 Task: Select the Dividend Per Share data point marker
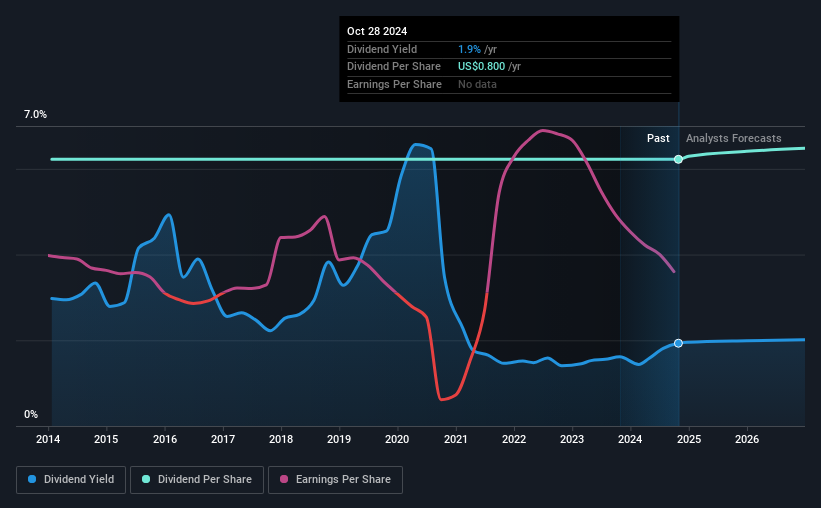(x=678, y=159)
